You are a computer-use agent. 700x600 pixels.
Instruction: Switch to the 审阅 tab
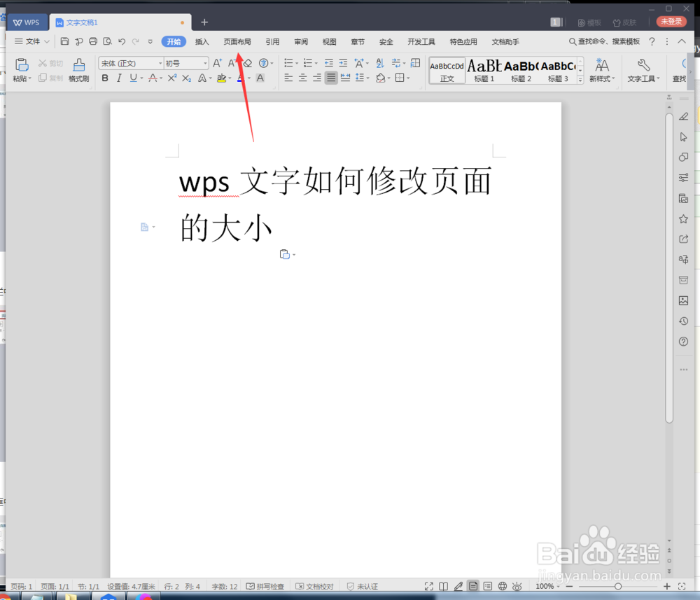301,41
